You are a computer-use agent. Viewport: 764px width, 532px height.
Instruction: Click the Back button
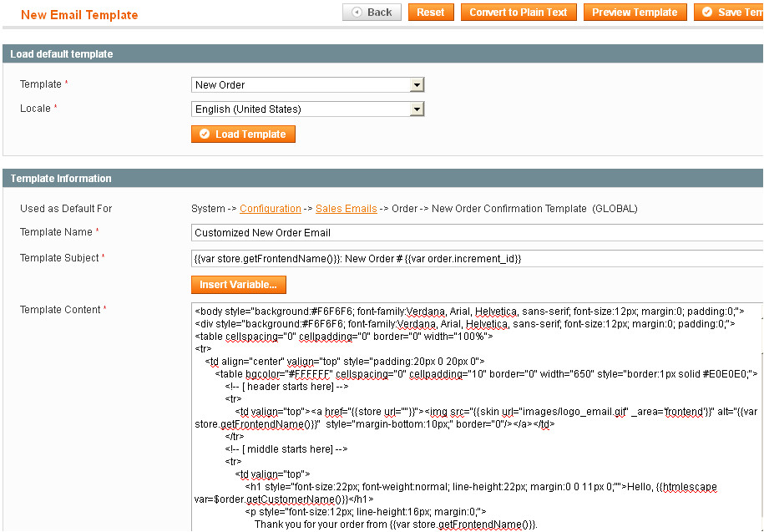pyautogui.click(x=372, y=13)
